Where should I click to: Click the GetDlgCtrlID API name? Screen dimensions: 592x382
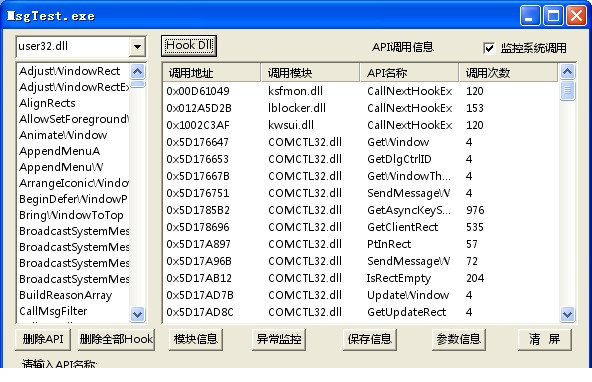click(399, 159)
